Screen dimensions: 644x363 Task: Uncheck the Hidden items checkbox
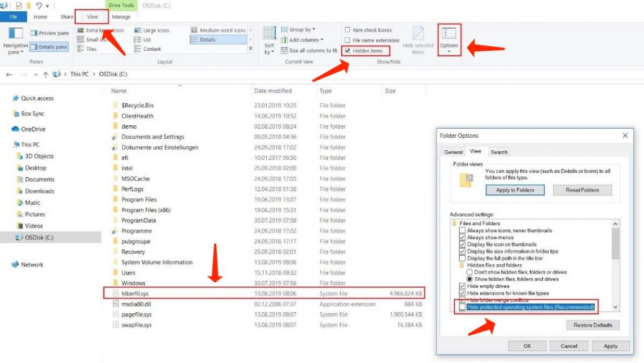(x=348, y=51)
